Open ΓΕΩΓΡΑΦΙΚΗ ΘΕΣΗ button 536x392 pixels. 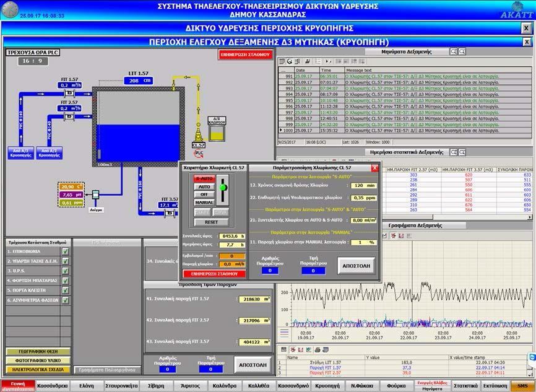(38, 351)
